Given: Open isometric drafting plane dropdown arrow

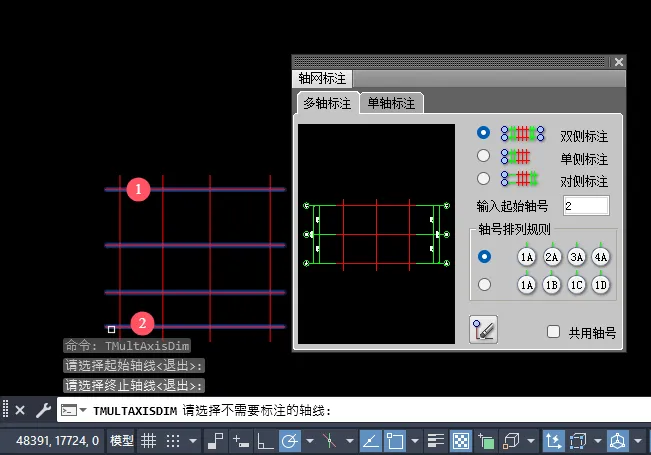Looking at the screenshot, I should [350, 440].
